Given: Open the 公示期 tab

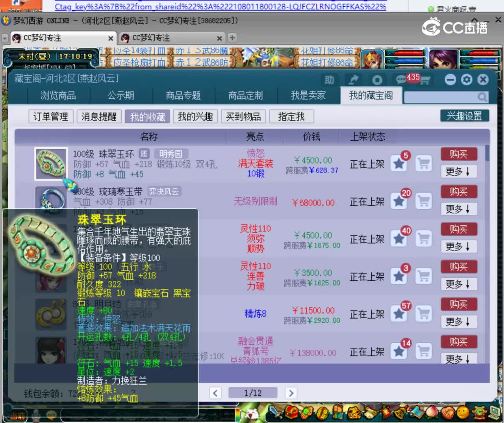Looking at the screenshot, I should [121, 96].
